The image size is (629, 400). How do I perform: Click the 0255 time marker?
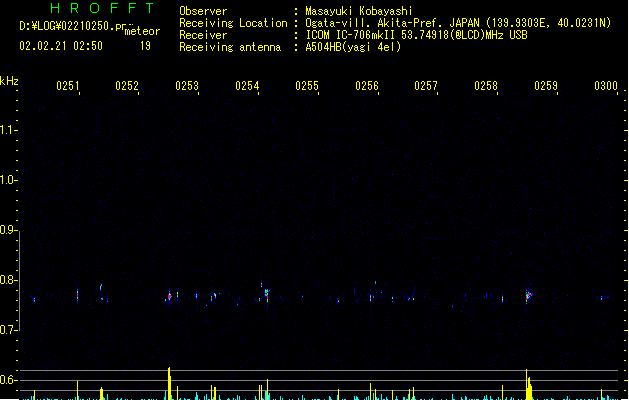tap(307, 86)
